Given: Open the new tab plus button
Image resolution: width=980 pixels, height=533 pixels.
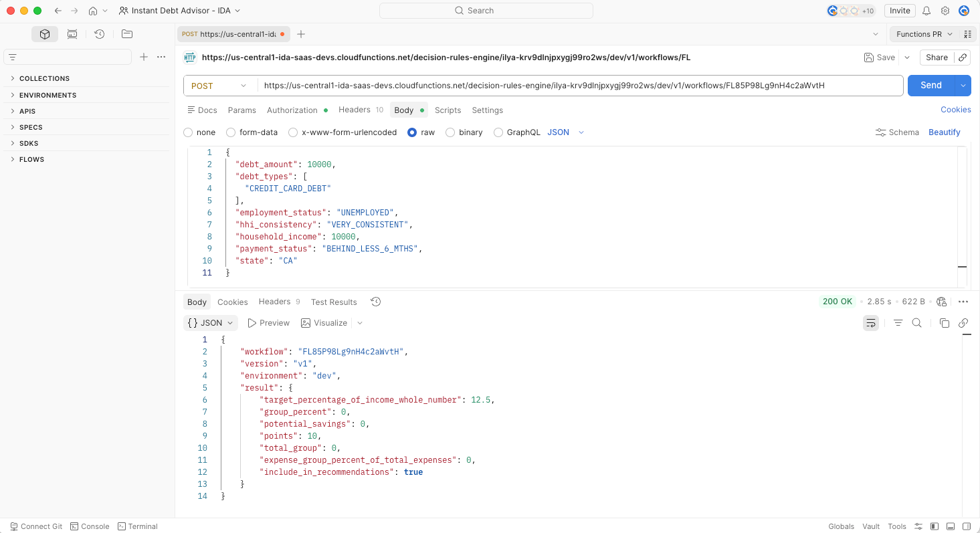Looking at the screenshot, I should pos(301,34).
